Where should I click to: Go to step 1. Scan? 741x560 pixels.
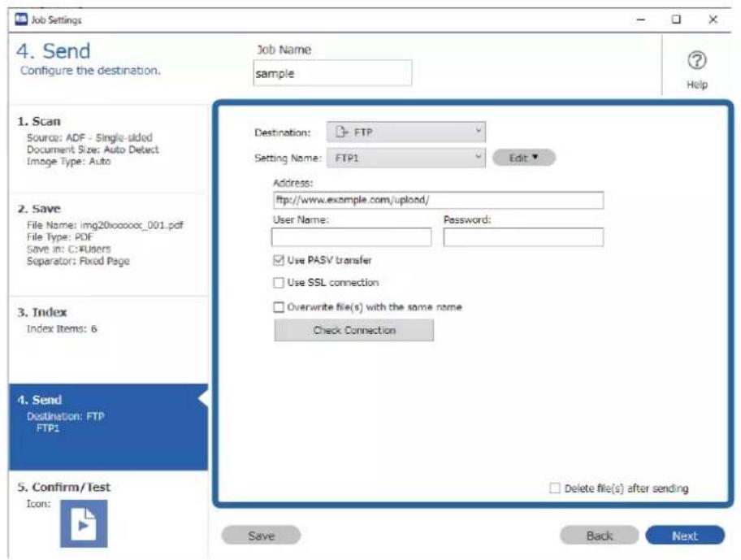tap(108, 149)
